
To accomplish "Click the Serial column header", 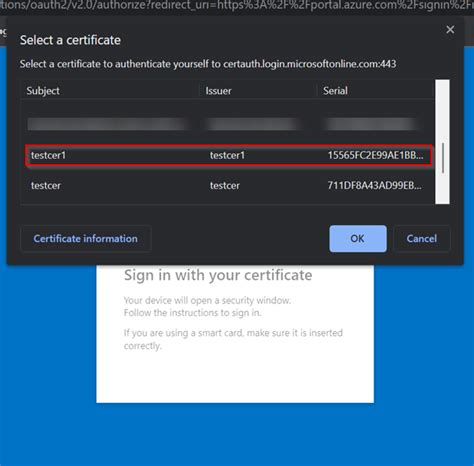I will (x=335, y=91).
